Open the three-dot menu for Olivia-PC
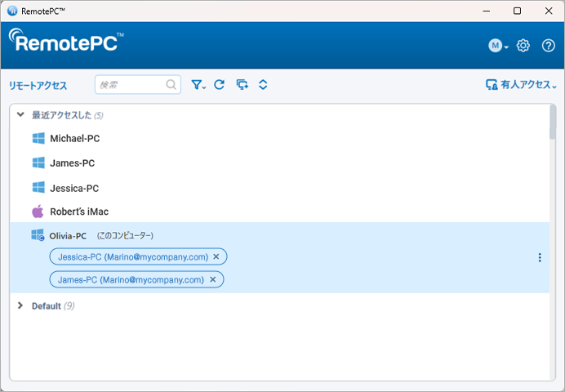The width and height of the screenshot is (565, 392). tap(540, 257)
